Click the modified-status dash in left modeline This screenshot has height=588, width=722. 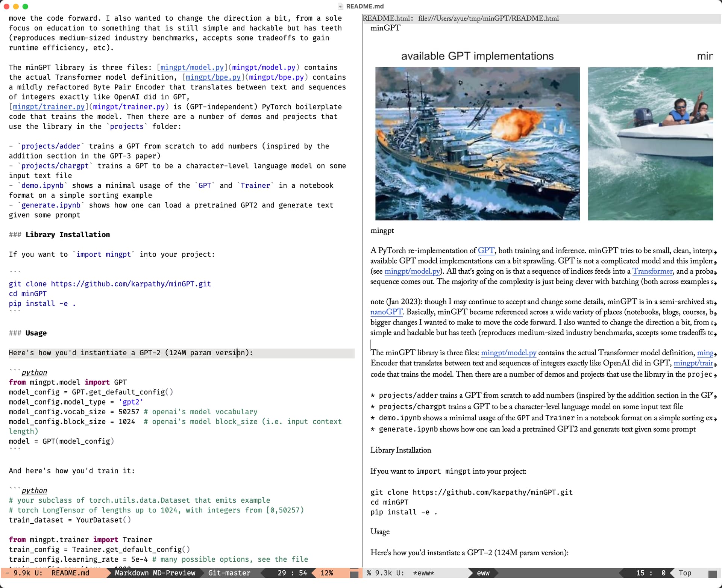pyautogui.click(x=7, y=573)
